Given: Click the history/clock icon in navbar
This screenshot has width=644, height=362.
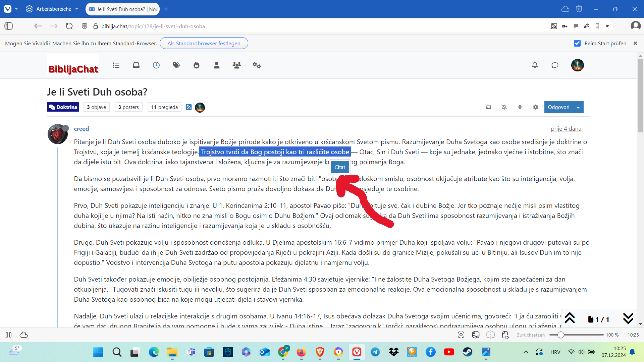Looking at the screenshot, I should 156,65.
